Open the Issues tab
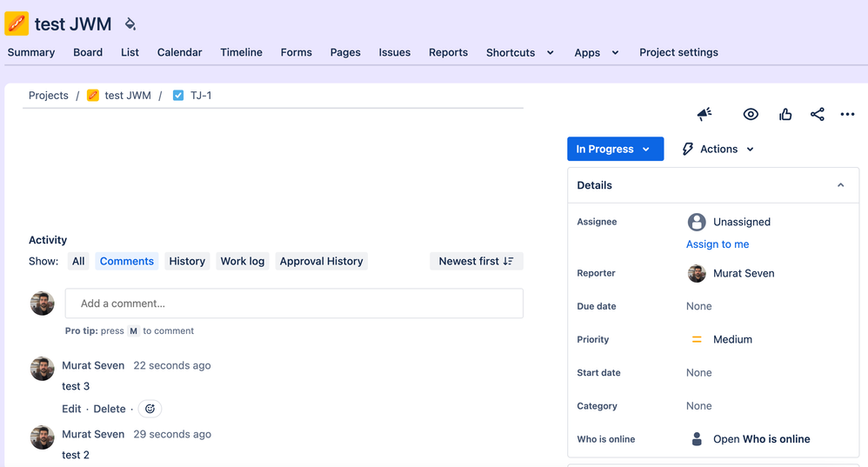The image size is (868, 467). pos(395,52)
